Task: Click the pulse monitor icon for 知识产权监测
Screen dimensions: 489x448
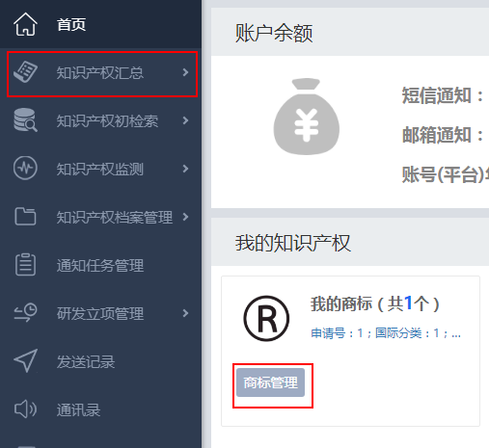Action: point(25,168)
